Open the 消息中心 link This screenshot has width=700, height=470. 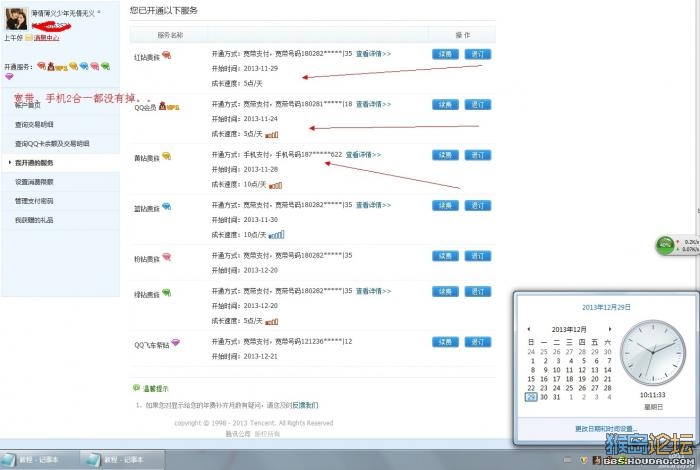[x=46, y=38]
